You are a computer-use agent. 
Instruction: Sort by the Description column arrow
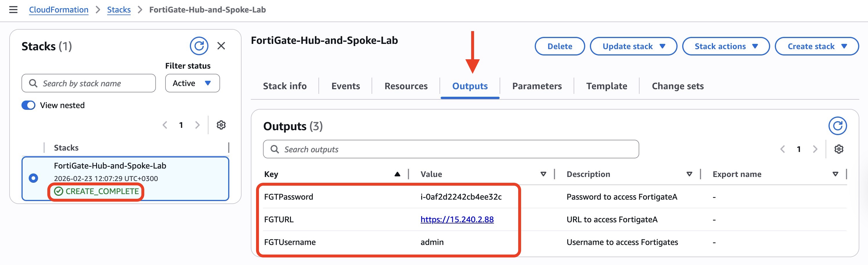pos(689,174)
